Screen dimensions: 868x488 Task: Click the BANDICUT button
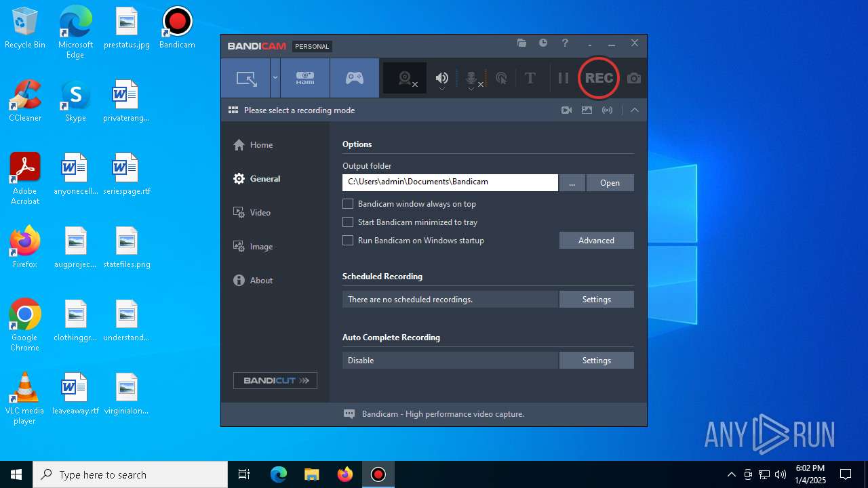[275, 380]
